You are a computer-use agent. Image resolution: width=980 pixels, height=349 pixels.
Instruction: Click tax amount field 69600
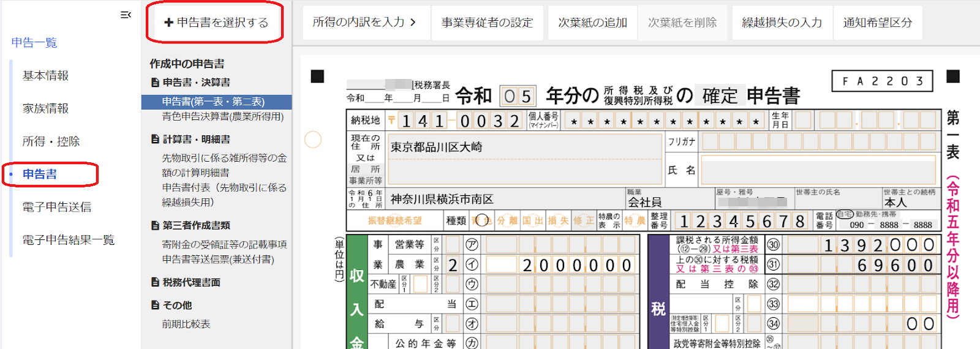click(x=862, y=265)
